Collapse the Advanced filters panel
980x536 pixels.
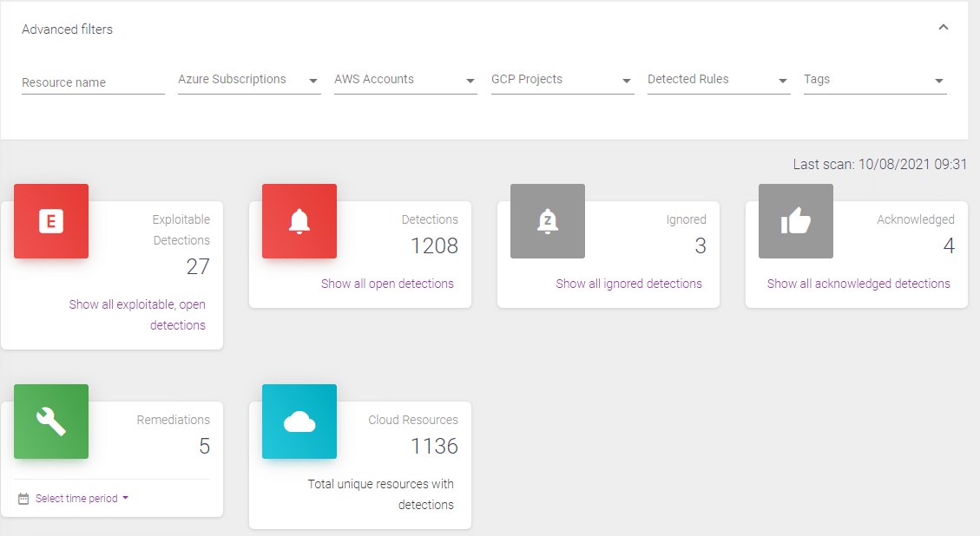pyautogui.click(x=944, y=27)
